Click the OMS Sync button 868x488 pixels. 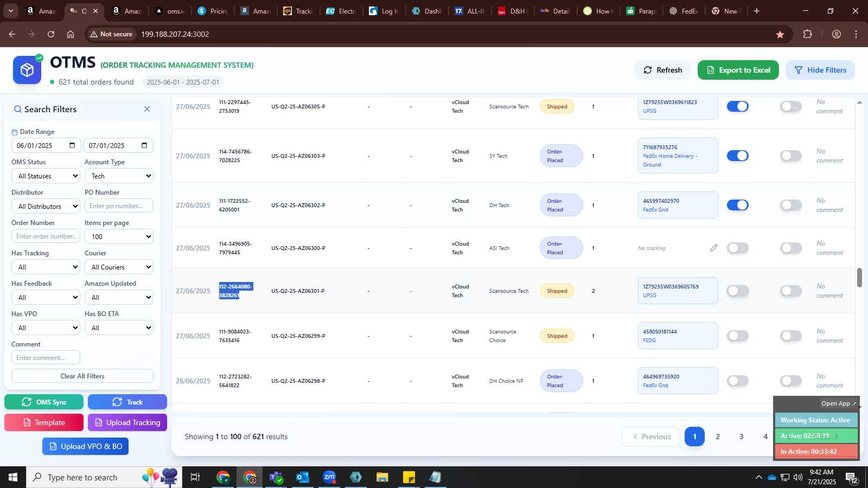(x=44, y=402)
